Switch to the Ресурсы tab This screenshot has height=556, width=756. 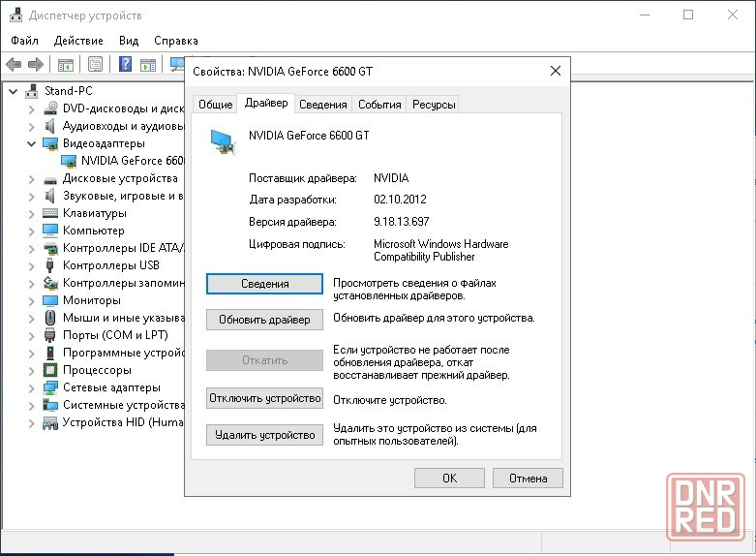coord(434,105)
